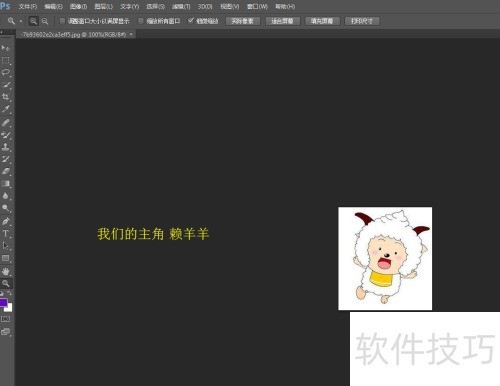This screenshot has width=500, height=386.
Task: Enable resize windows to fit checkbox
Action: click(62, 21)
